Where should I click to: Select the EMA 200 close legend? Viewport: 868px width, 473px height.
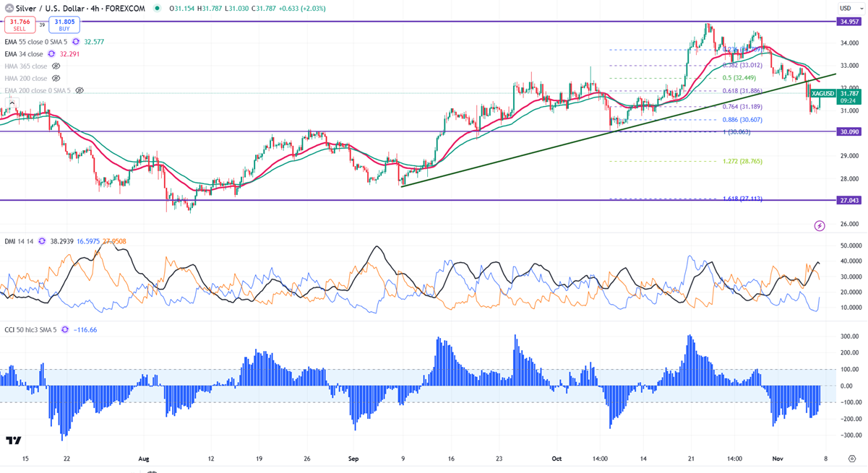pos(38,91)
